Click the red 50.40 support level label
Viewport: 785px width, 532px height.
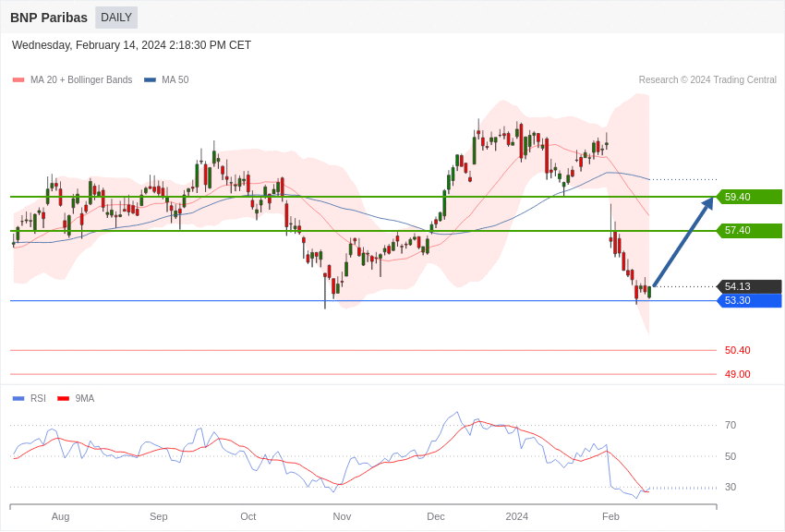tap(737, 350)
